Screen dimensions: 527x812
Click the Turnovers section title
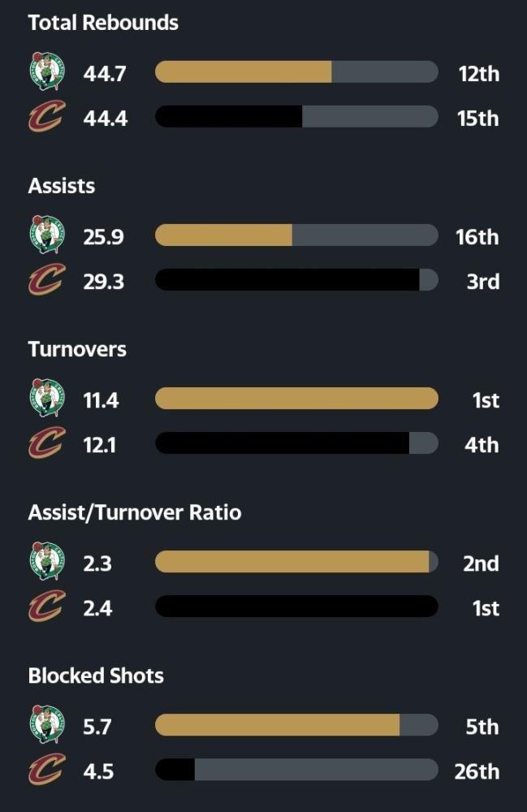coord(77,349)
